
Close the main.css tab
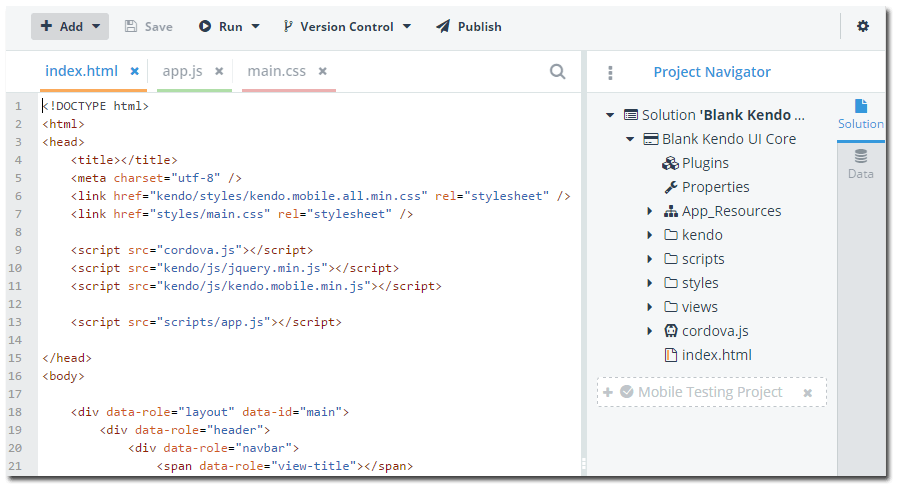(323, 71)
